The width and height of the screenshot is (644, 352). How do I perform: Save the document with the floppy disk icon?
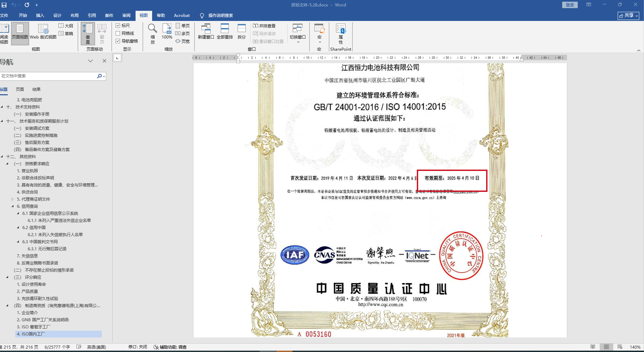click(4, 5)
